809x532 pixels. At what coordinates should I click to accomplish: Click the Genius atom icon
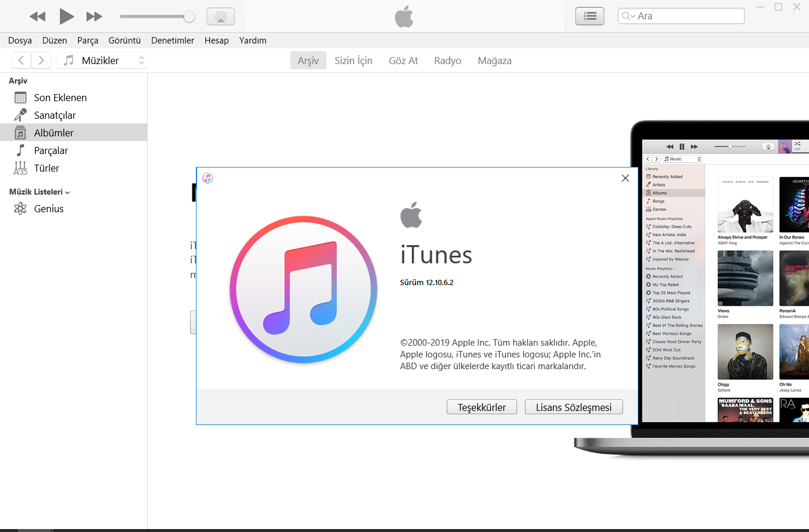point(21,209)
